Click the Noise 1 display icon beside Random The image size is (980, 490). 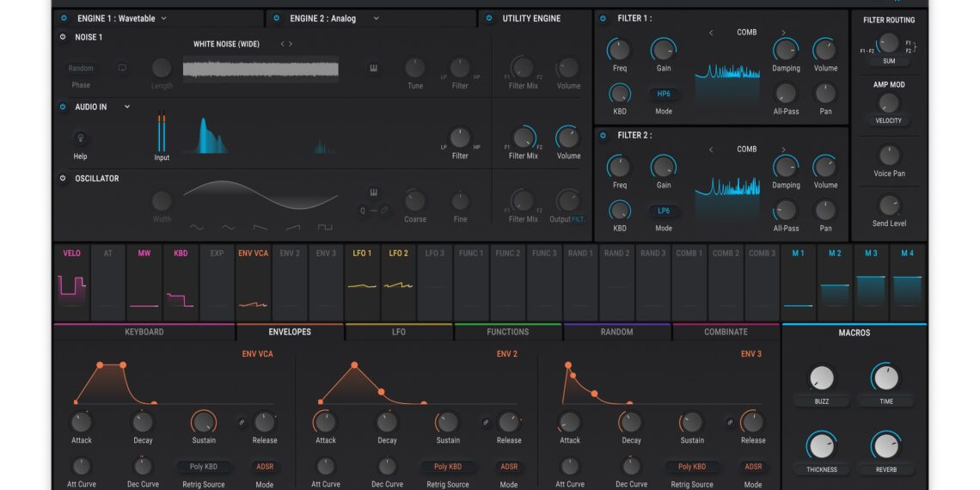pyautogui.click(x=122, y=68)
